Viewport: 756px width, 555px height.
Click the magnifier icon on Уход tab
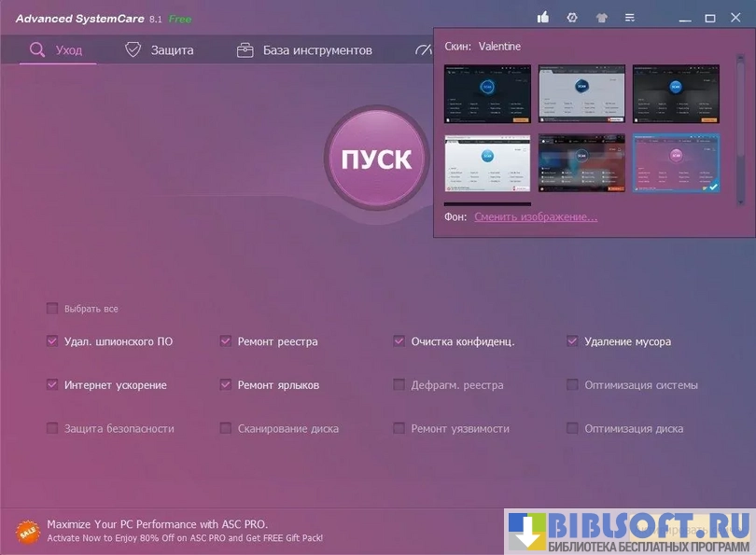click(x=37, y=50)
